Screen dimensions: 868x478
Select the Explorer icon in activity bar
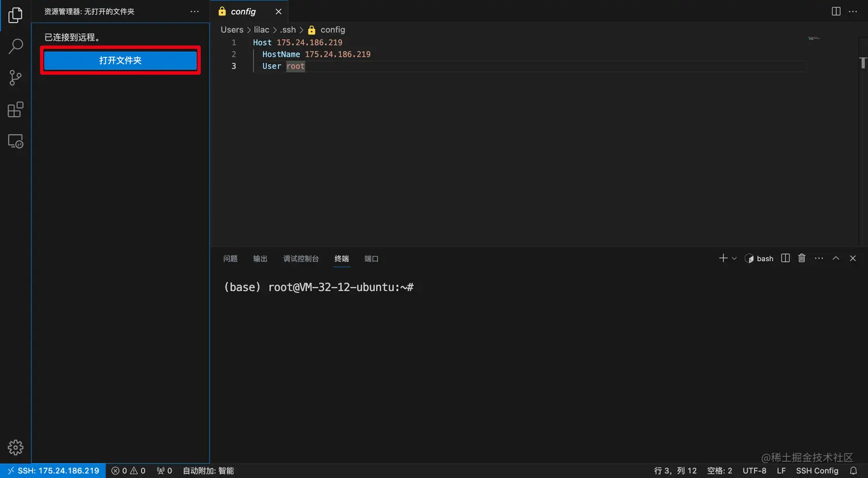tap(15, 15)
